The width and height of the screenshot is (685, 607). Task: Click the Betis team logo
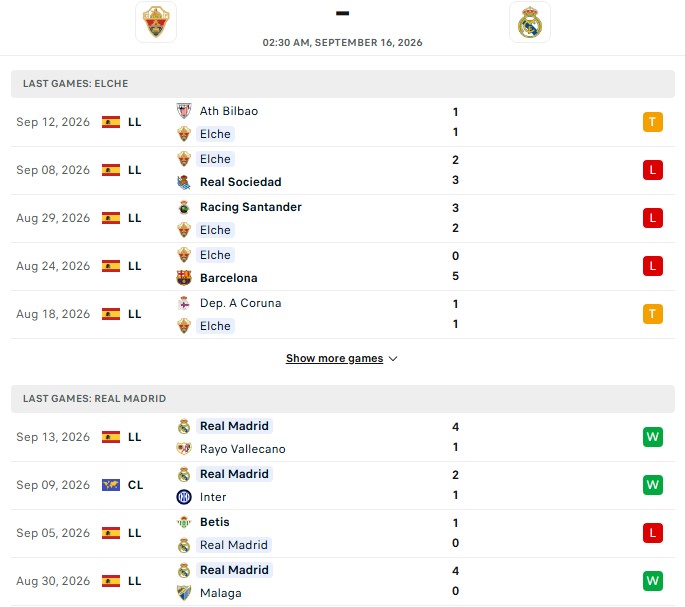[x=184, y=522]
